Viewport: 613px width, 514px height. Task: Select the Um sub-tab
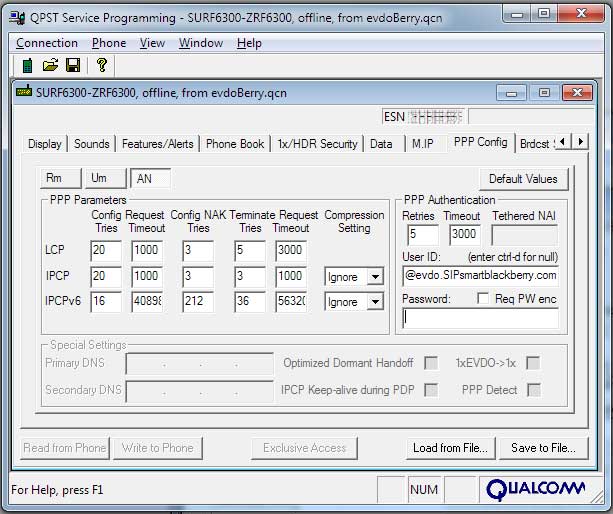[106, 178]
